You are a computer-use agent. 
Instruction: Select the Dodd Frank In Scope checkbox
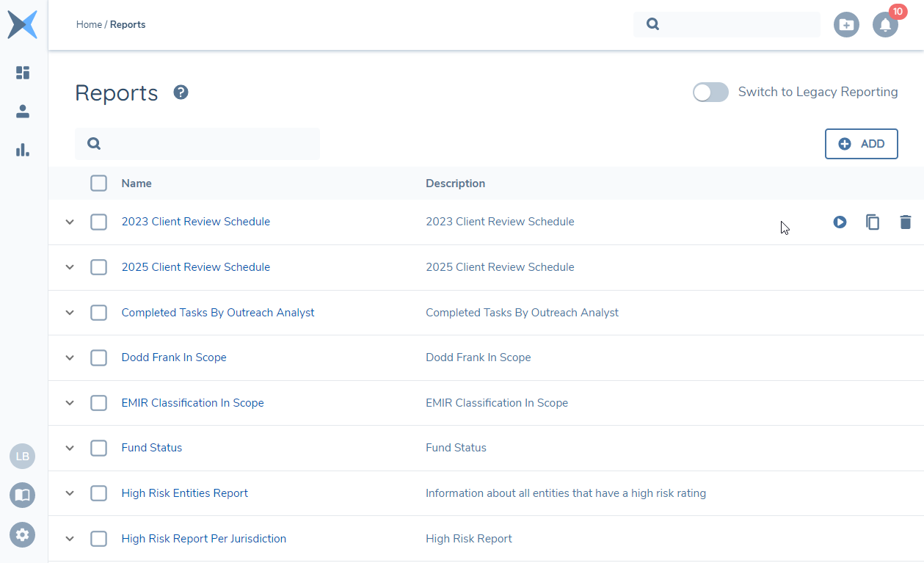98,357
